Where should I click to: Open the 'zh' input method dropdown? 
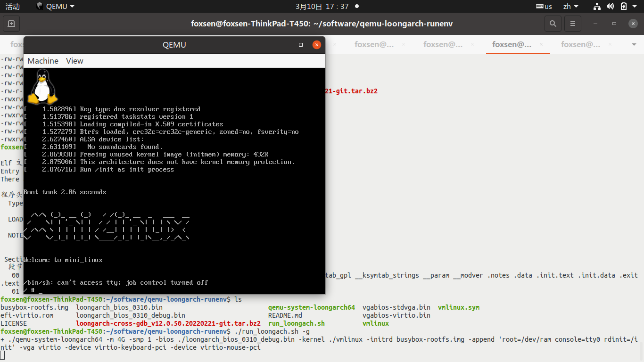tap(571, 7)
